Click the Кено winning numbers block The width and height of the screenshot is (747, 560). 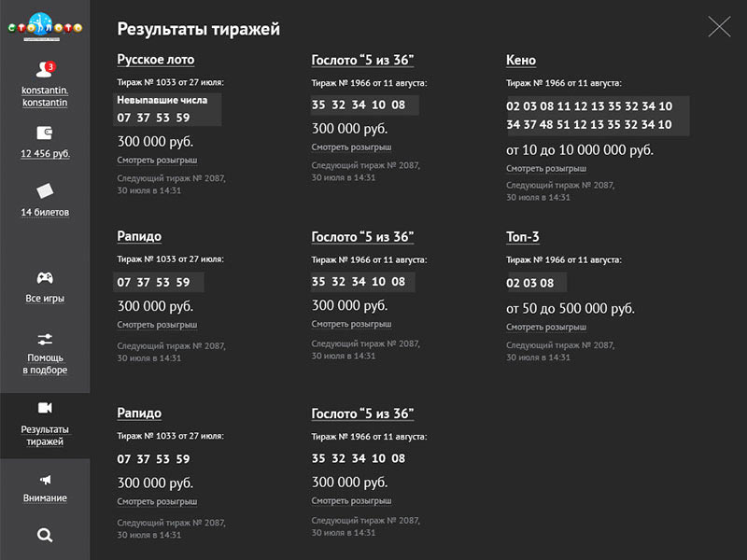pyautogui.click(x=598, y=116)
